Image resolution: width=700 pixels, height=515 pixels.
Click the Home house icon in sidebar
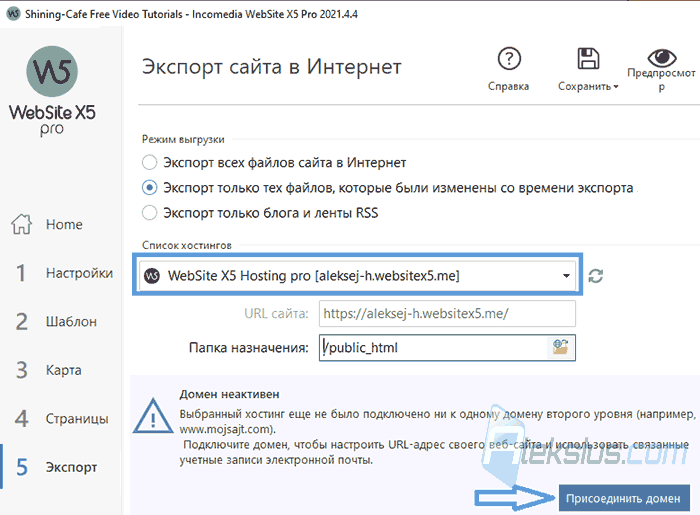pos(21,224)
